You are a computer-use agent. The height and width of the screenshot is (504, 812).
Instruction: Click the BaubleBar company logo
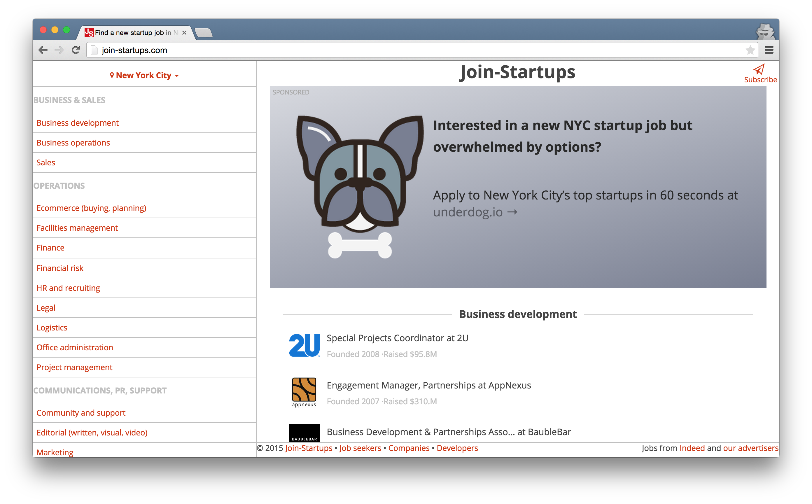coord(304,433)
